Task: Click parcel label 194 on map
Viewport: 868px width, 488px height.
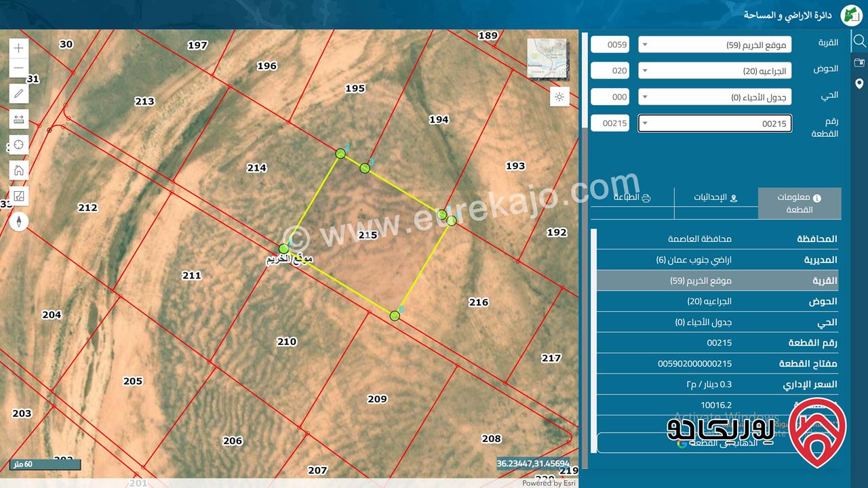Action: [x=439, y=119]
